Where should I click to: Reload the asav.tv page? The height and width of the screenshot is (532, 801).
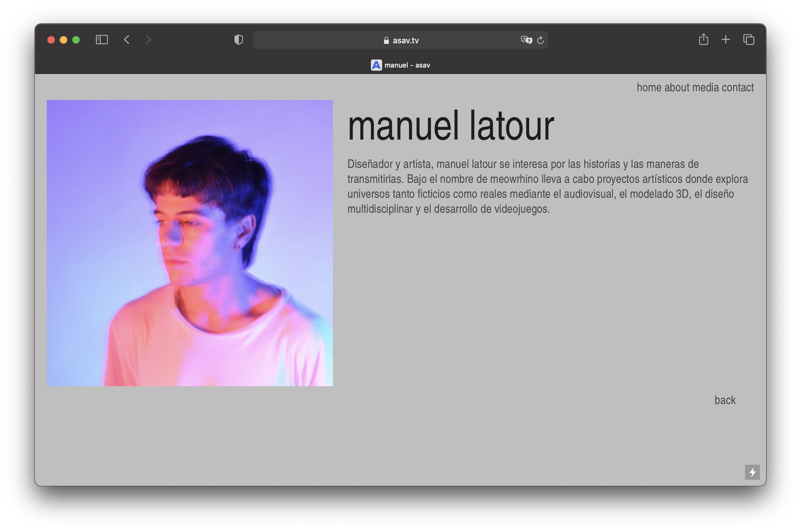540,40
